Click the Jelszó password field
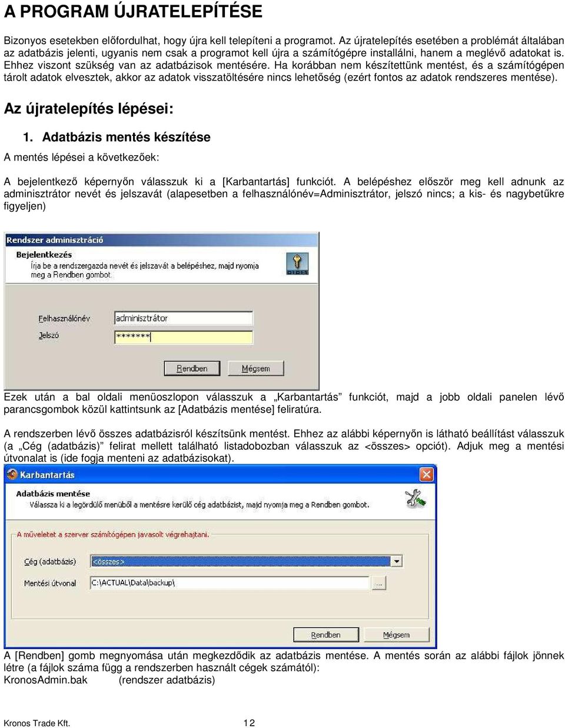The image size is (565, 728). pyautogui.click(x=183, y=336)
